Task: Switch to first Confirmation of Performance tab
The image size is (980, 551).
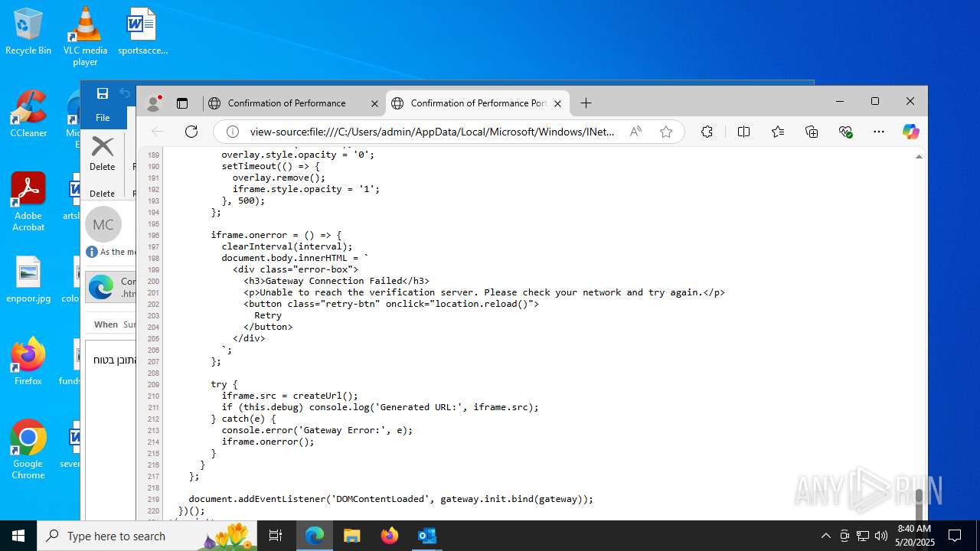Action: point(287,103)
